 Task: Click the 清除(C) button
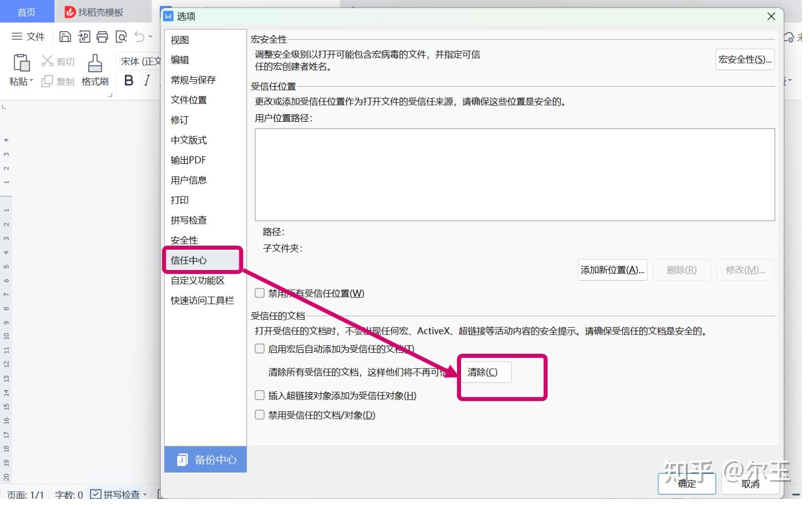coord(482,372)
